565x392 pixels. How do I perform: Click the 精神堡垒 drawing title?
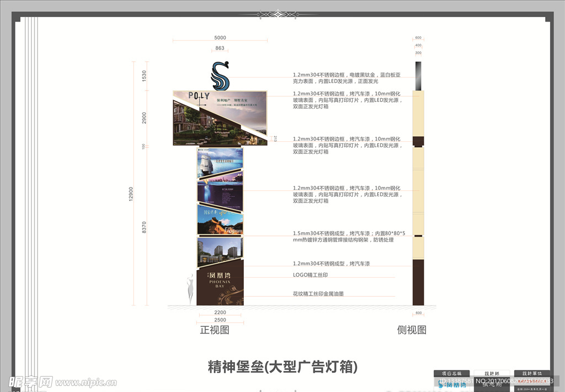pyautogui.click(x=282, y=367)
